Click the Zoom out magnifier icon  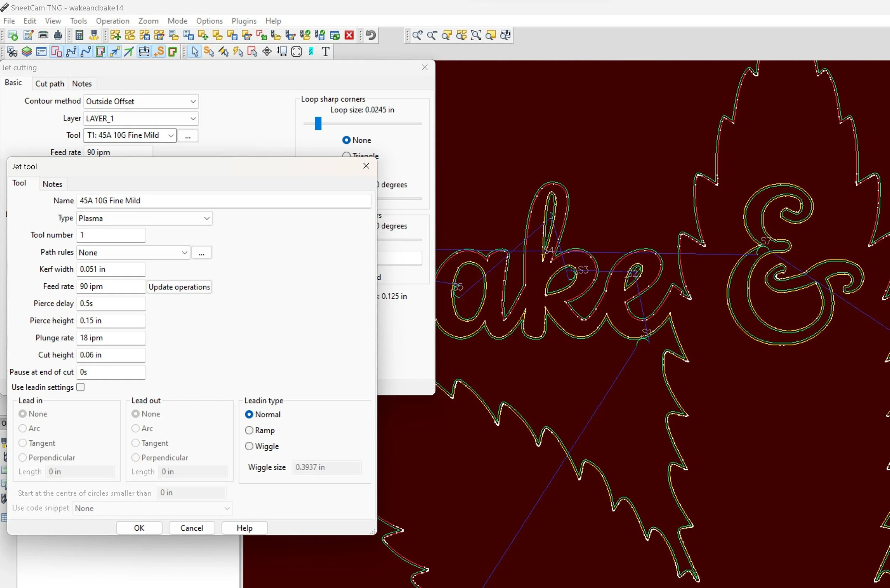click(432, 35)
